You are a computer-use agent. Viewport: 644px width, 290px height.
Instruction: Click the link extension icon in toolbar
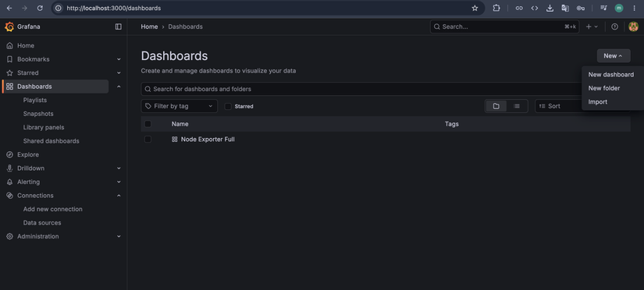pyautogui.click(x=519, y=9)
